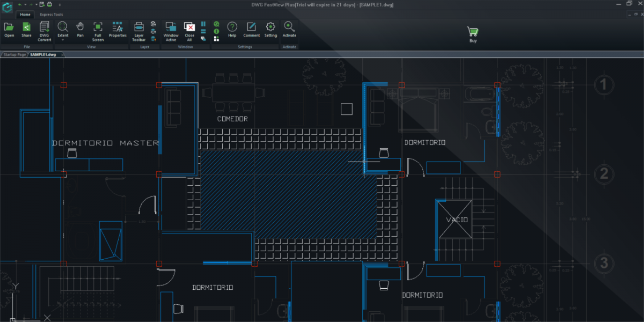This screenshot has width=644, height=322.
Task: Switch to the Express Tools tab
Action: 51,14
